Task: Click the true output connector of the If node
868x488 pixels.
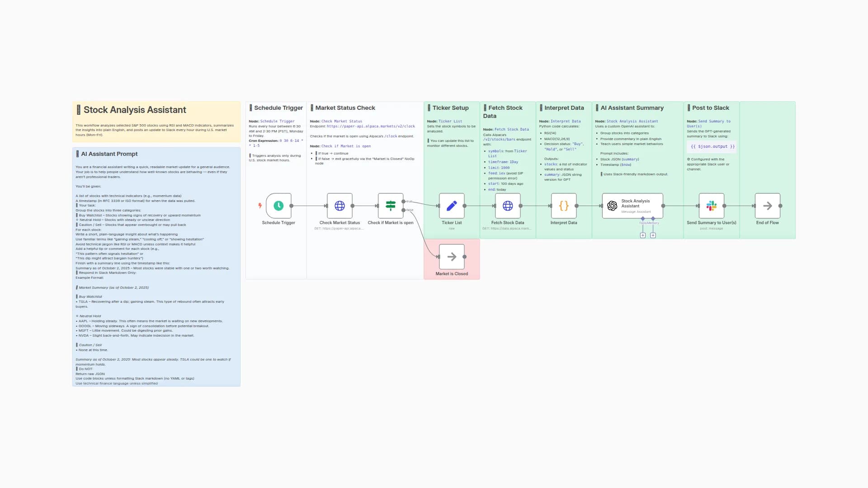Action: pyautogui.click(x=403, y=202)
